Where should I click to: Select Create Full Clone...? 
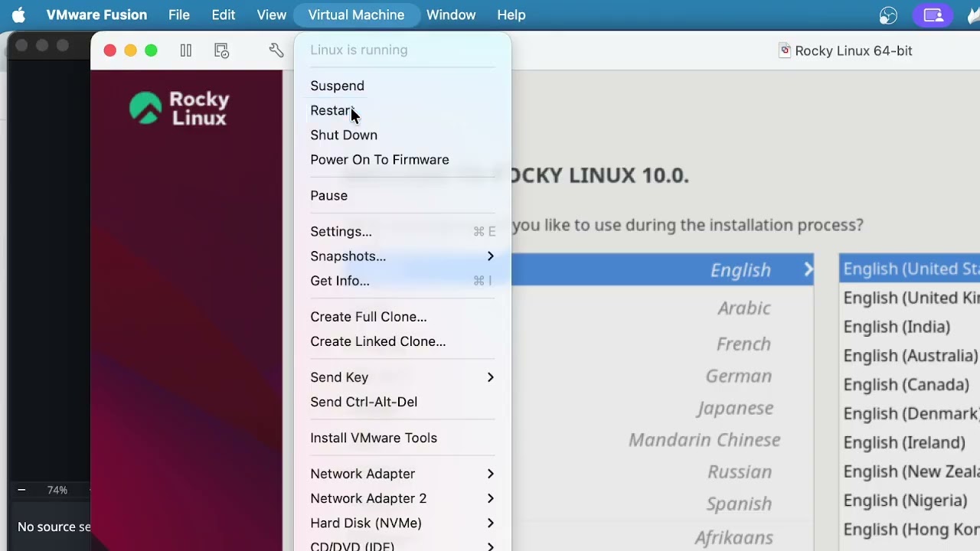403,316
